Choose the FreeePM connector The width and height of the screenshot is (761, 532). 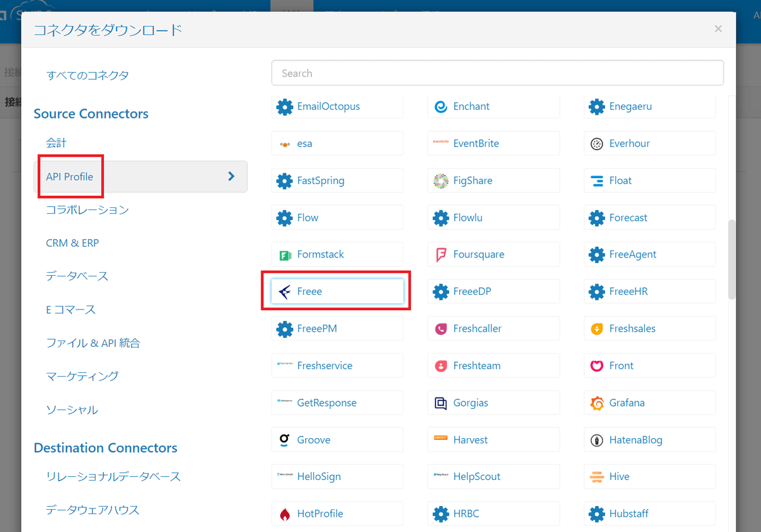point(337,329)
